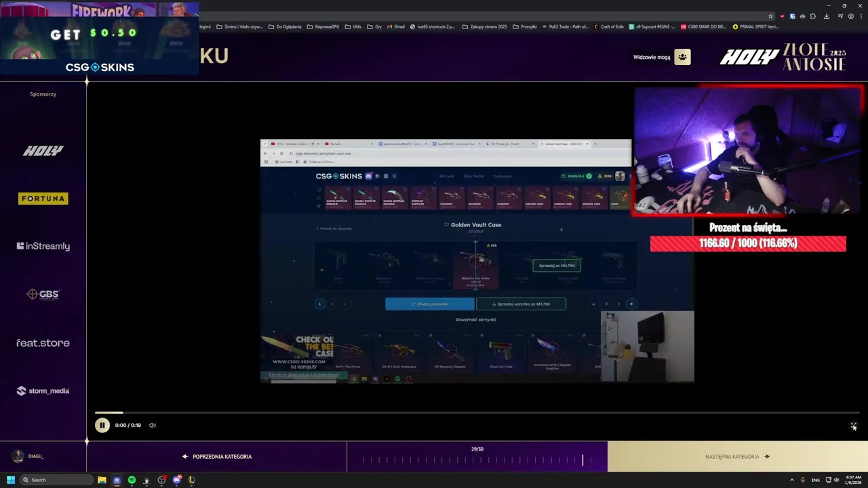This screenshot has height=488, width=868.
Task: Open the nut65 shortcuts bookmark
Action: click(x=433, y=26)
